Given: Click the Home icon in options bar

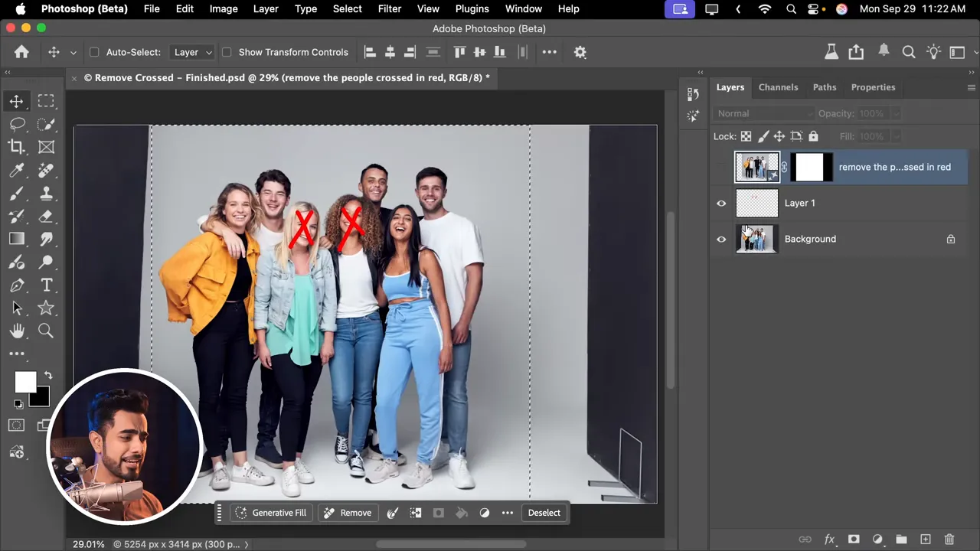Looking at the screenshot, I should pos(21,52).
